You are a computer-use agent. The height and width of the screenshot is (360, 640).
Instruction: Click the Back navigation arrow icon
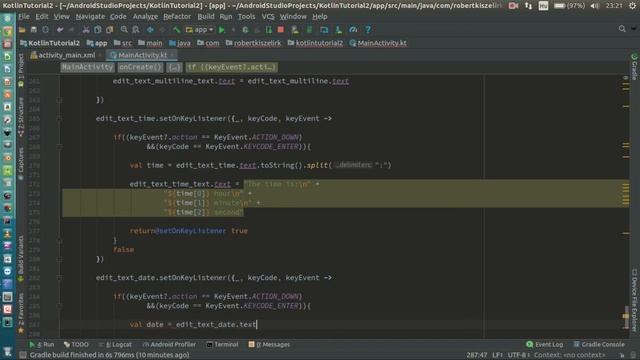[150, 30]
